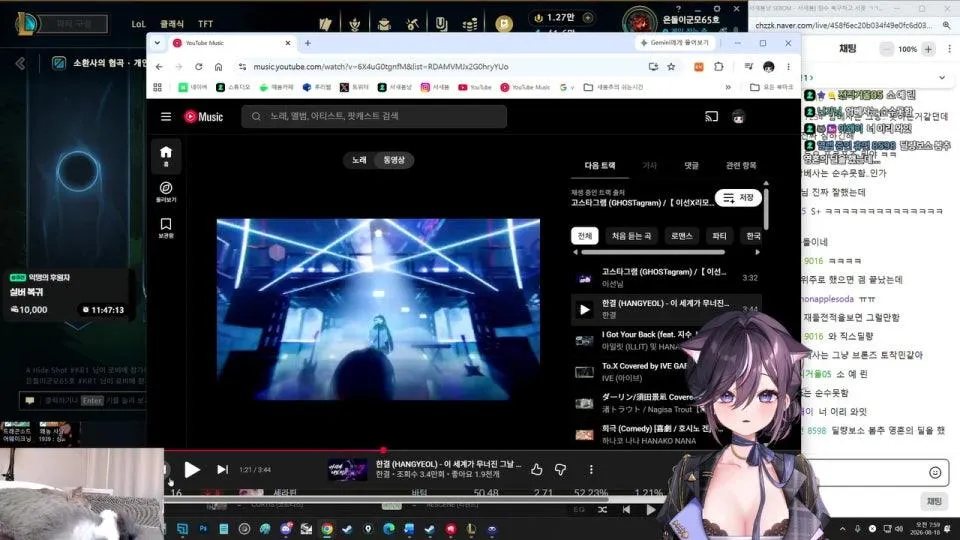
Task: Click the YouTube Music address bar URL
Action: pos(381,67)
